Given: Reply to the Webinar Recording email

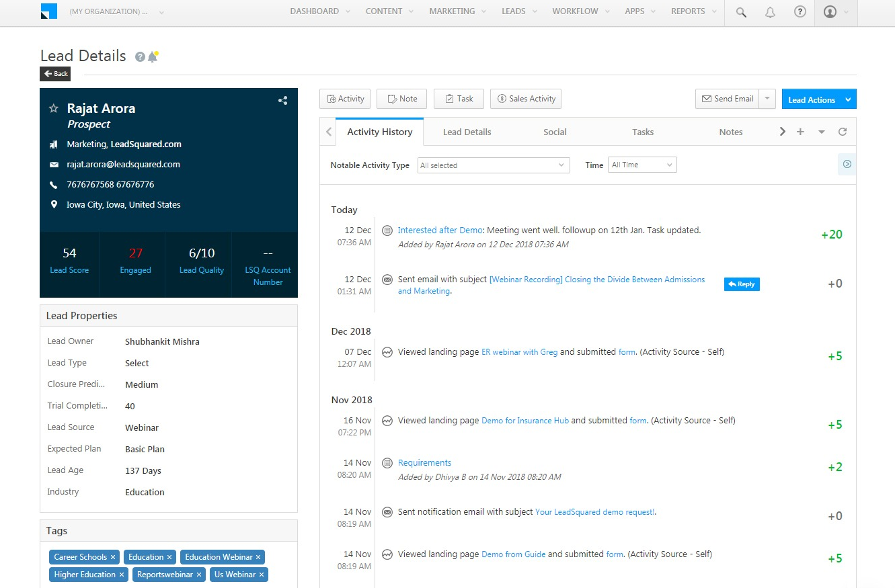Looking at the screenshot, I should (742, 284).
